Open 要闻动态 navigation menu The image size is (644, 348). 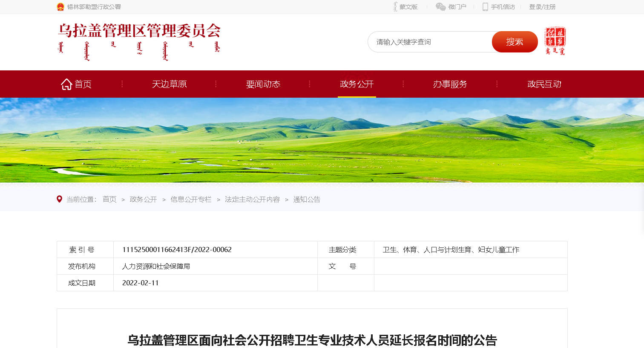point(263,84)
